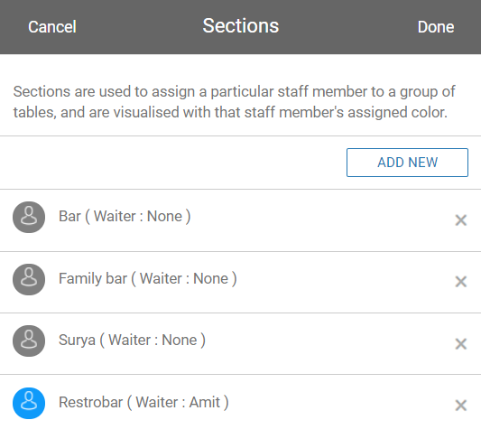This screenshot has width=481, height=448.
Task: Tap Cancel in the header
Action: 52,27
